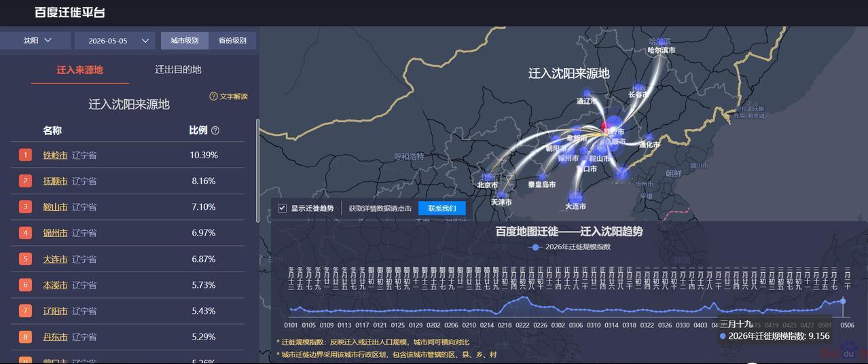868x364 pixels.
Task: Open the 锦州市 city link in list
Action: 55,233
